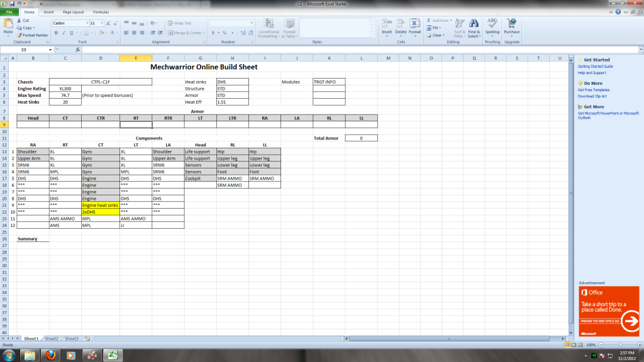The width and height of the screenshot is (644, 362).
Task: Open the Font Color A swatch
Action: click(x=112, y=33)
